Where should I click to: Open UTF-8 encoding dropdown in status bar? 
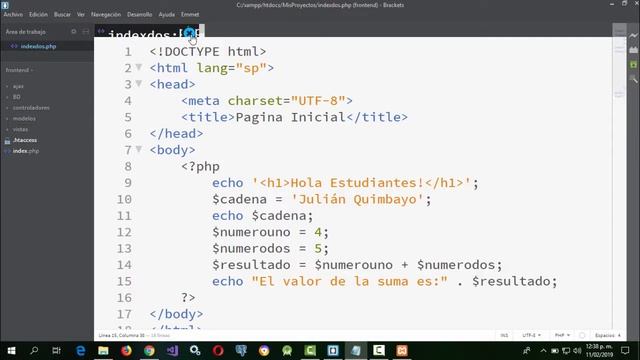point(531,335)
